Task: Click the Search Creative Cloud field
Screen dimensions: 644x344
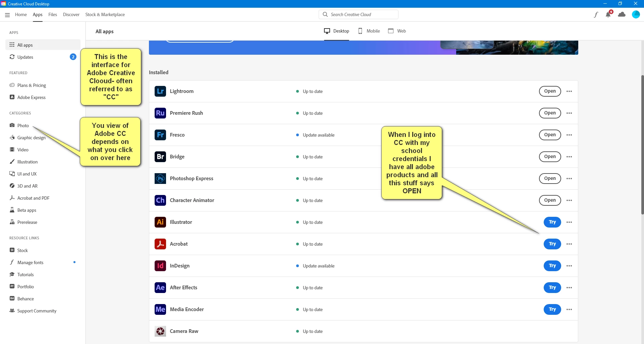Action: coord(358,14)
